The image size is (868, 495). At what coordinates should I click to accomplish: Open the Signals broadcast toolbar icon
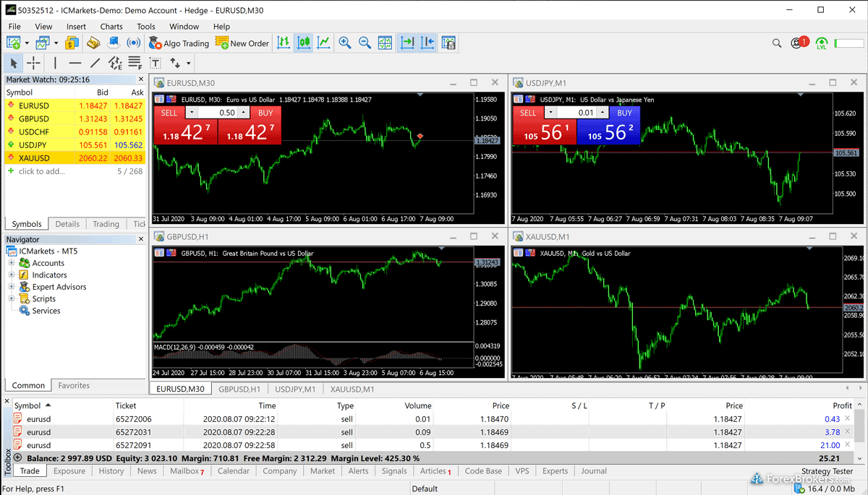pyautogui.click(x=133, y=43)
